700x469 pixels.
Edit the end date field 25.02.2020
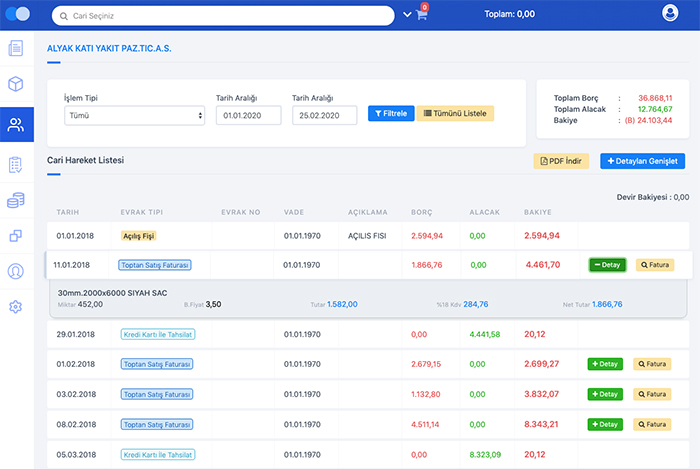click(325, 116)
